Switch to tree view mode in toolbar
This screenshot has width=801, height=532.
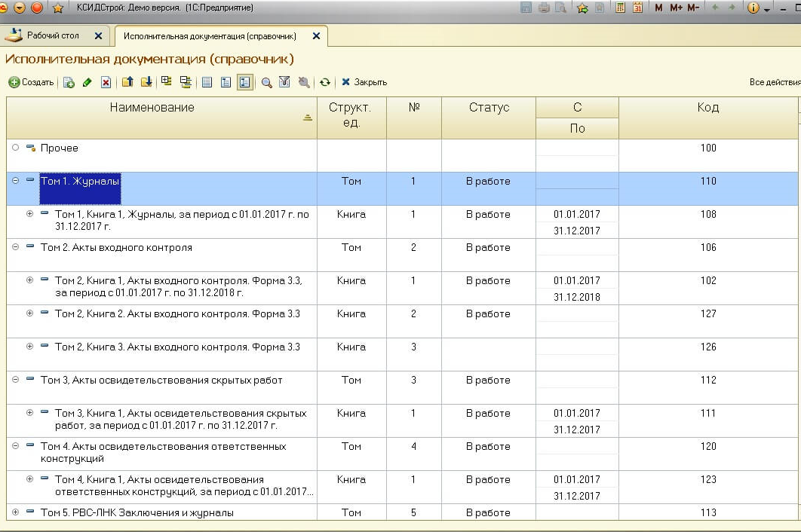(244, 83)
